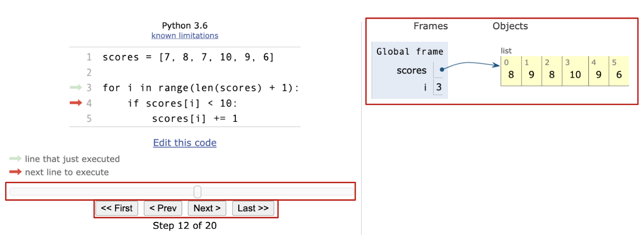Click line number 2 in code gutter
The image size is (644, 250).
click(89, 73)
